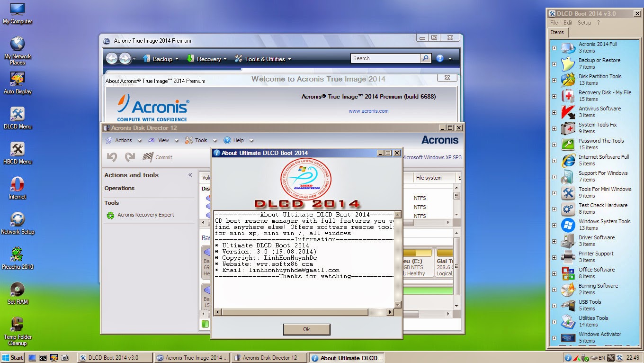Click the Acronis 2014 Full monitor icon

568,47
